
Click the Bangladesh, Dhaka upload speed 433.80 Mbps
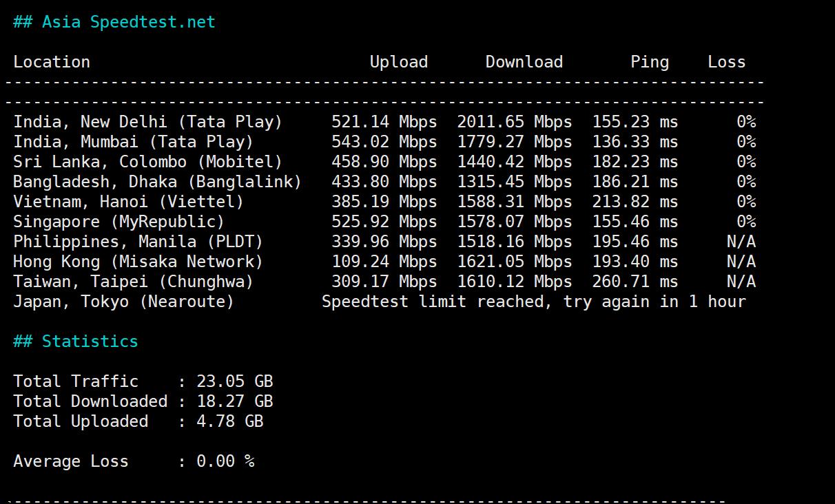tap(384, 182)
